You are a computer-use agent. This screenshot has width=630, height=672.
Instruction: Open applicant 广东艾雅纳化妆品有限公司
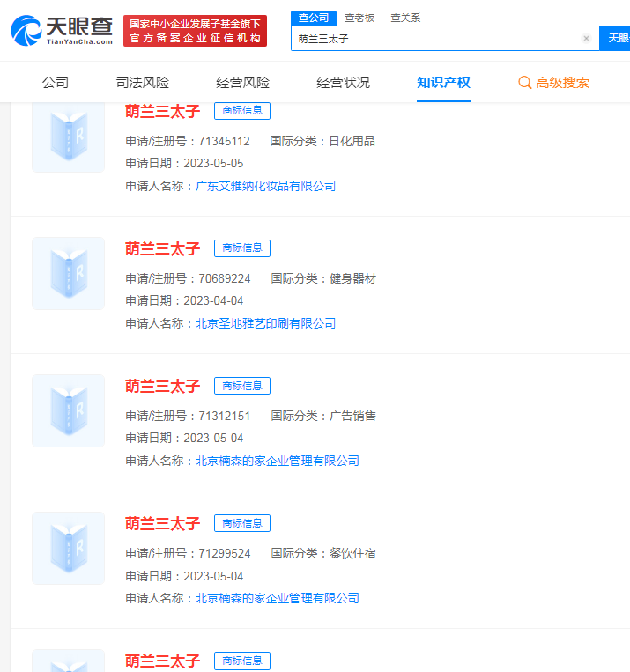point(265,186)
